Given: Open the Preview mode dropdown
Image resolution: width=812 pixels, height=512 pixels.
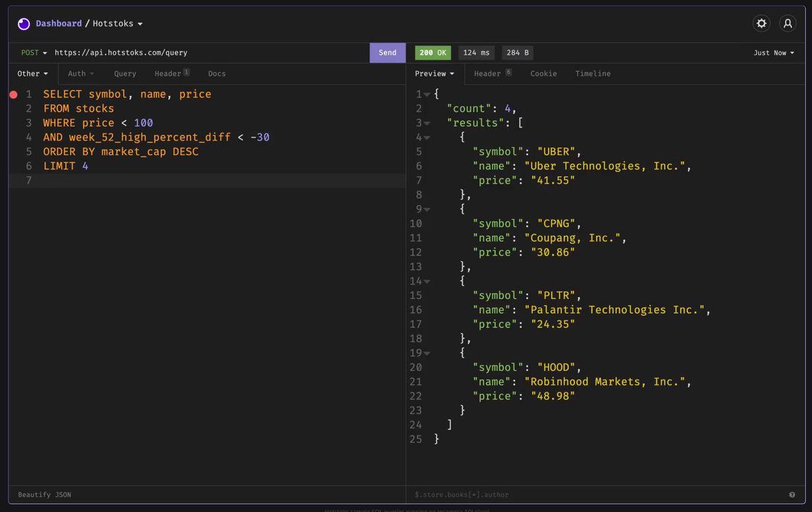Looking at the screenshot, I should tap(435, 74).
